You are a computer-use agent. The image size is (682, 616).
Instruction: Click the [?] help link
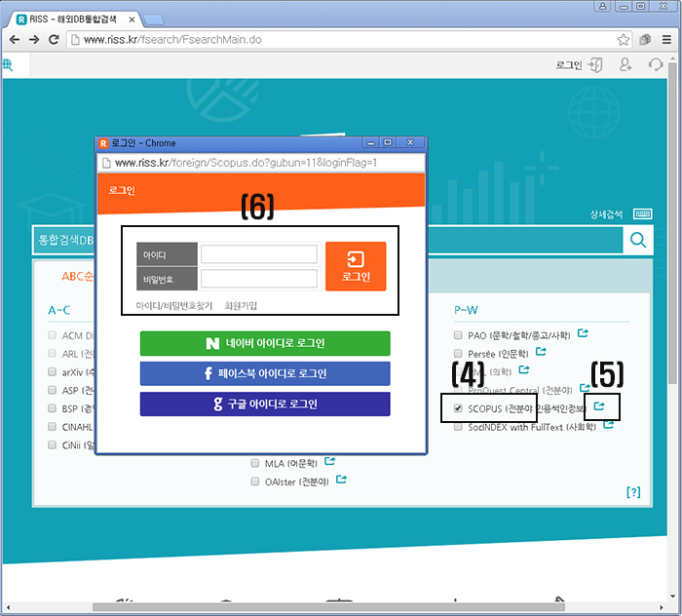point(633,492)
